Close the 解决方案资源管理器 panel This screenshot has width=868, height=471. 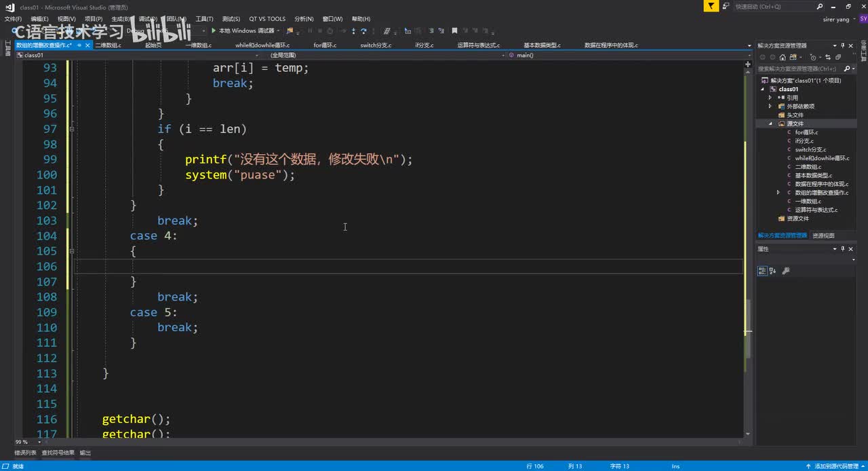(851, 45)
